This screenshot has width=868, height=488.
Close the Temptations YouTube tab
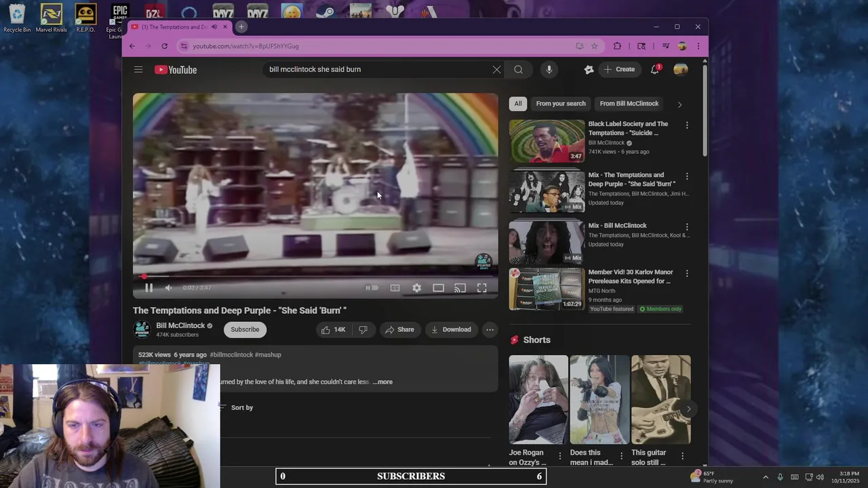225,27
